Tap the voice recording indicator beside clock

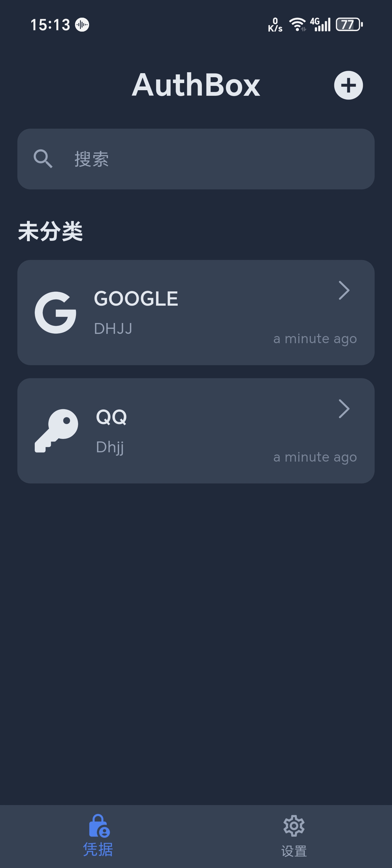82,24
